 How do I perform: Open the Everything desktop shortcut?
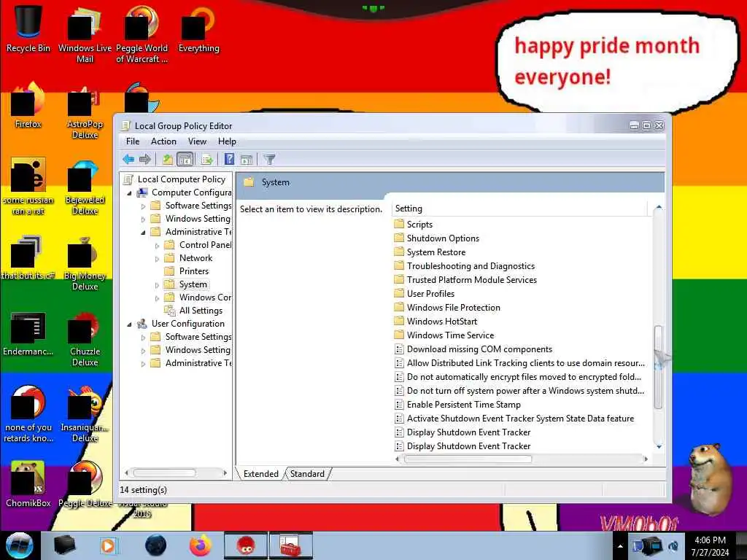click(x=198, y=28)
